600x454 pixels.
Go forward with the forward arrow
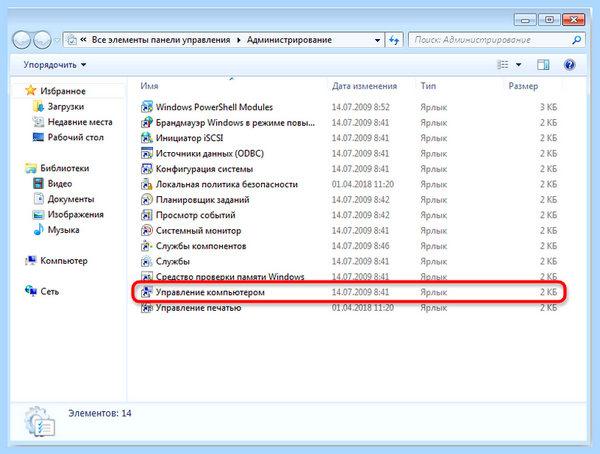click(42, 40)
